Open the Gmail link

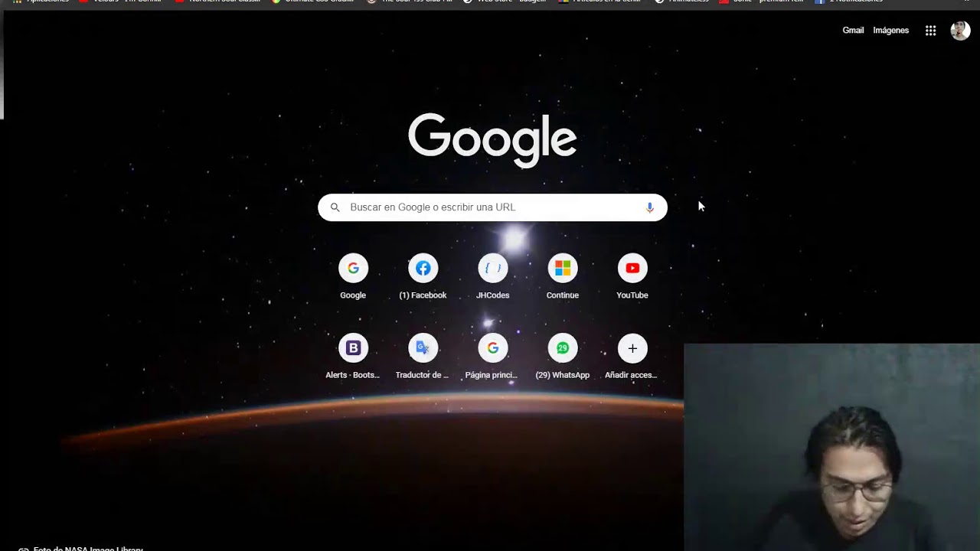853,31
